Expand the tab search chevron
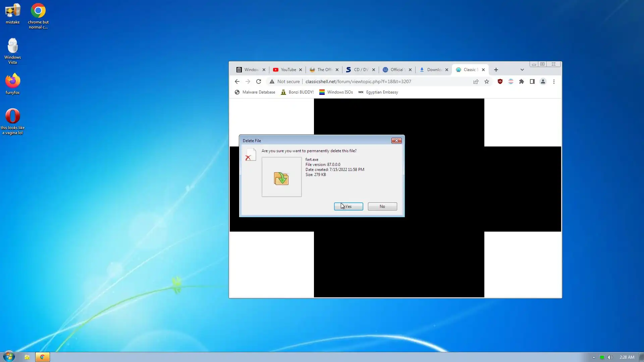This screenshot has height=362, width=644. coord(522,70)
